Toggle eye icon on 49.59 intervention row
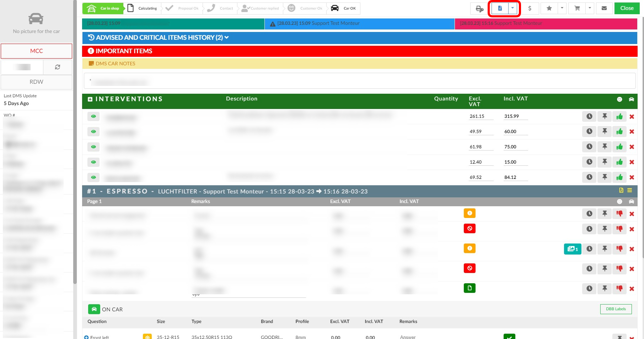The width and height of the screenshot is (644, 339). point(93,132)
